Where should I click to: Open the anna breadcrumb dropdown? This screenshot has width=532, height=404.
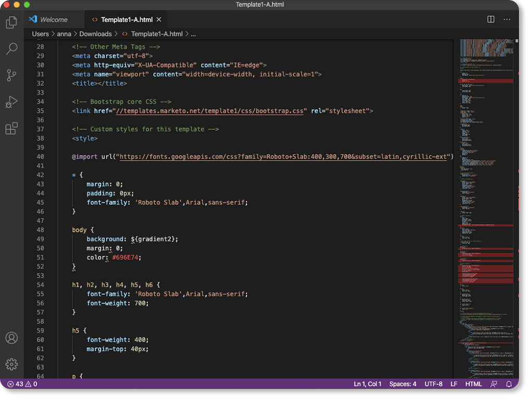pos(64,34)
